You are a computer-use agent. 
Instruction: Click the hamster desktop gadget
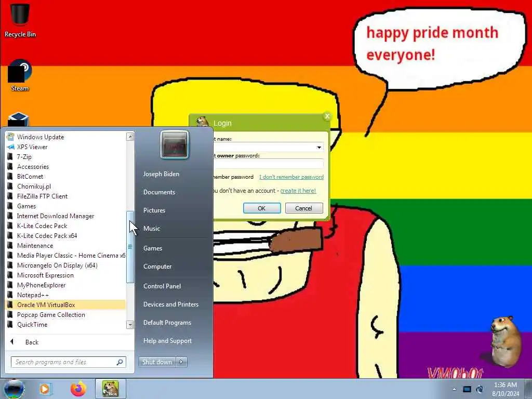click(x=505, y=342)
